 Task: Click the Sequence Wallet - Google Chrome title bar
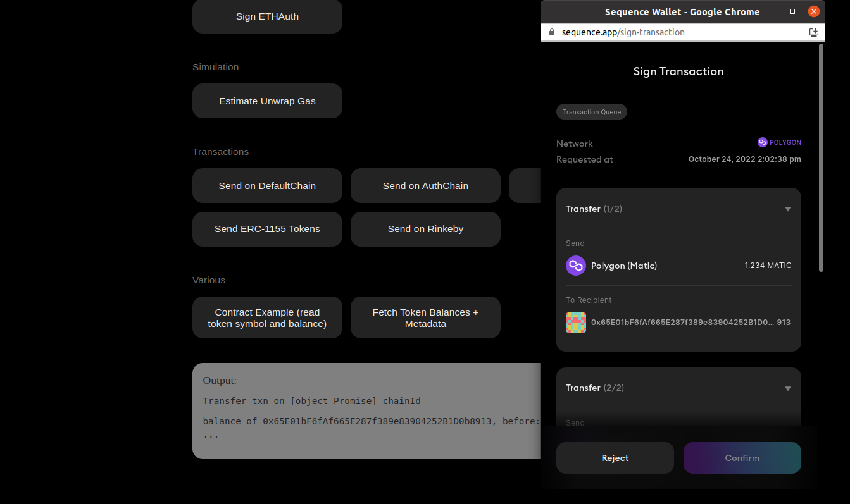[682, 12]
